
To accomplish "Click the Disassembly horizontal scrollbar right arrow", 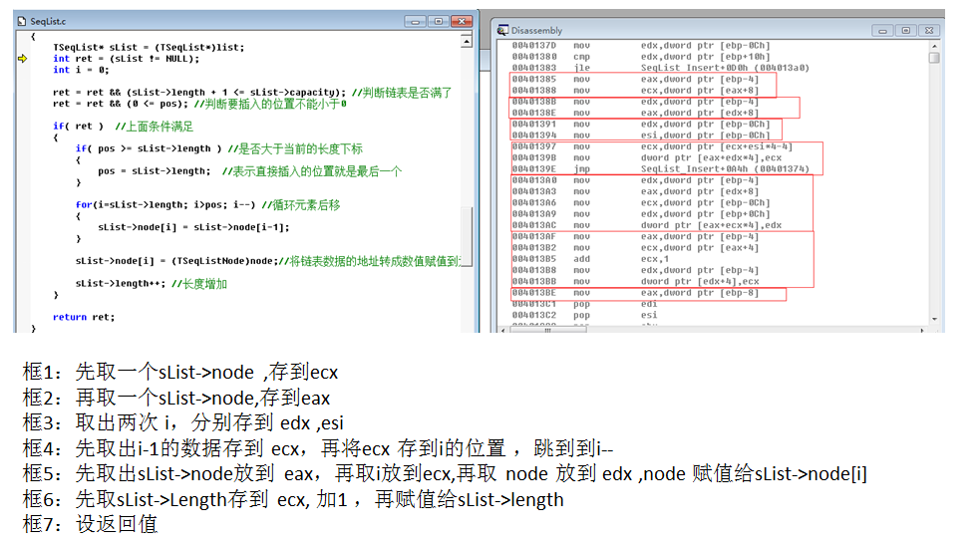I will click(922, 330).
